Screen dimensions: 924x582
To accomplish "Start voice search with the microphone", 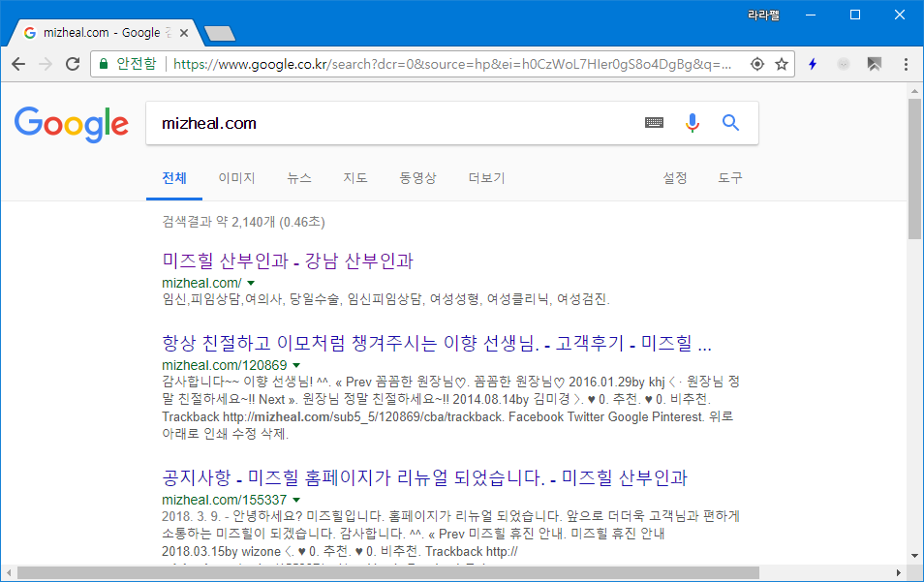I will click(693, 123).
